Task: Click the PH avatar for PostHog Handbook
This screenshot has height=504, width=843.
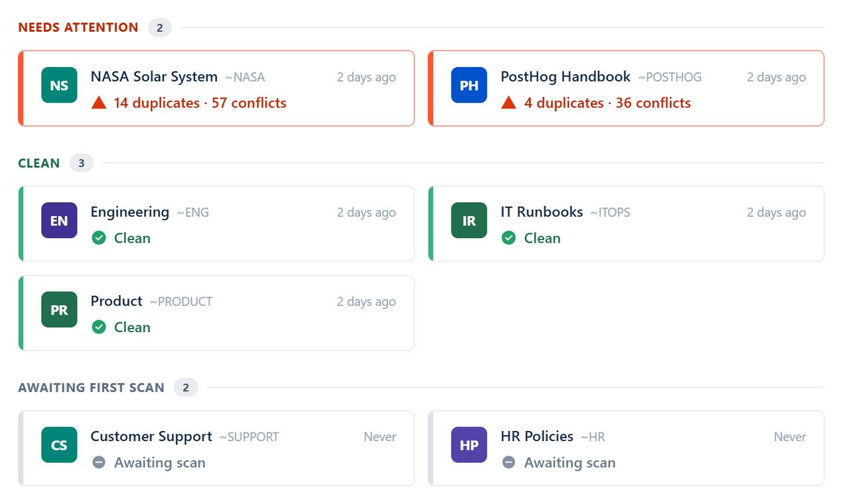Action: (x=469, y=85)
